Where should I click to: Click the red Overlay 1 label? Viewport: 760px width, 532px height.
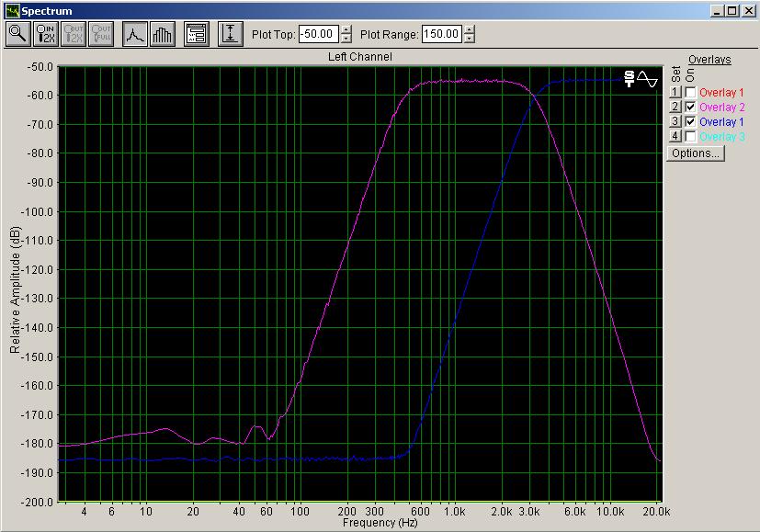click(721, 93)
